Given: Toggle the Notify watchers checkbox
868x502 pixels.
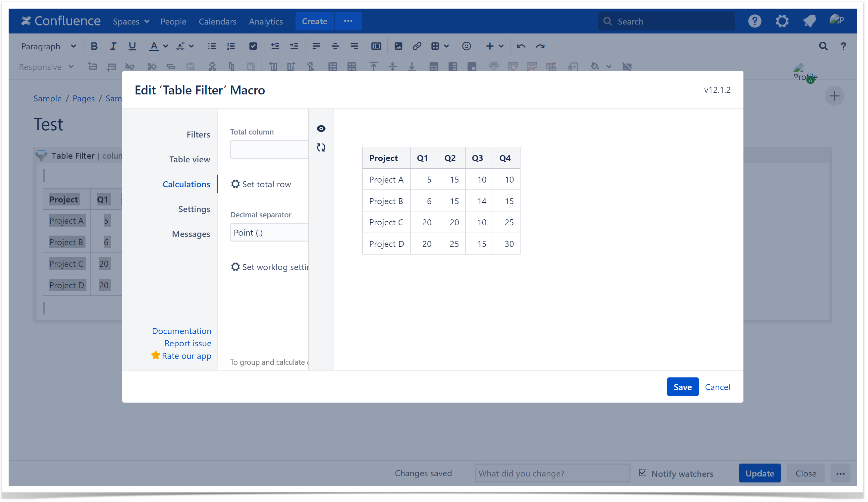Looking at the screenshot, I should tap(643, 473).
